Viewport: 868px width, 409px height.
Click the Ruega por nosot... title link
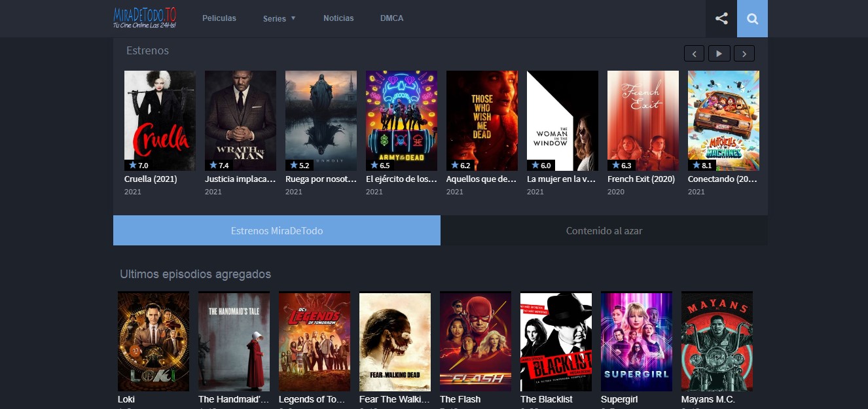click(321, 179)
